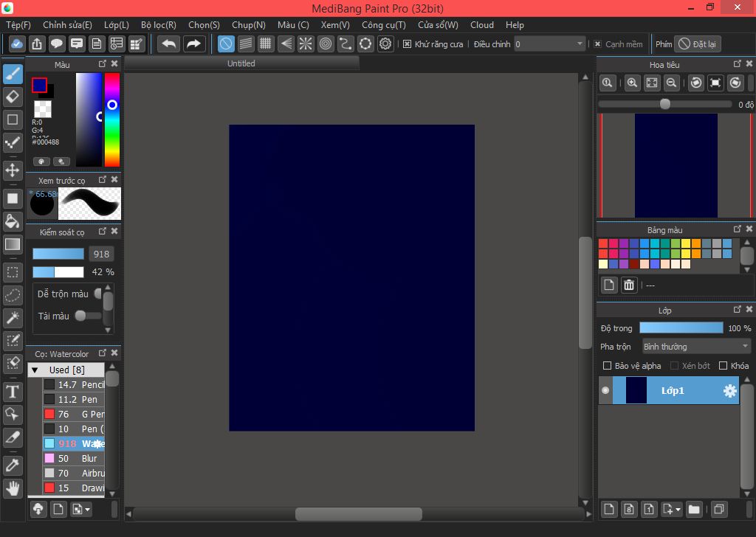This screenshot has width=756, height=537.
Task: Enable the grid snap icon
Action: pyautogui.click(x=265, y=44)
